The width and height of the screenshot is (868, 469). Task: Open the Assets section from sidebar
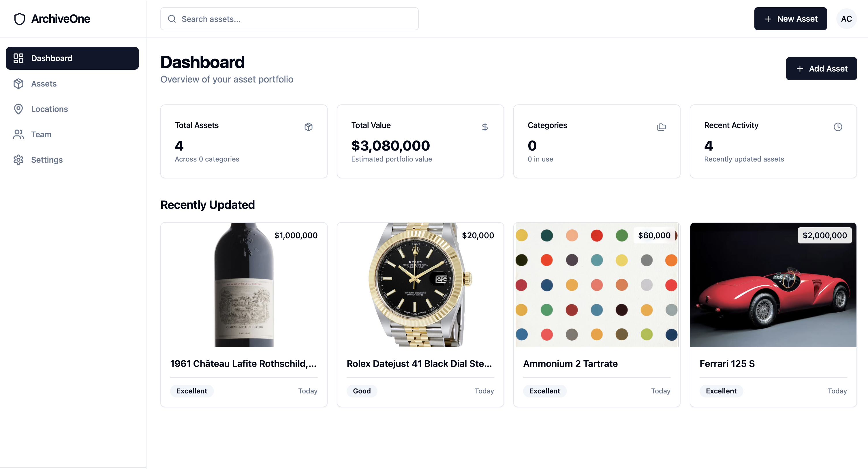tap(44, 84)
